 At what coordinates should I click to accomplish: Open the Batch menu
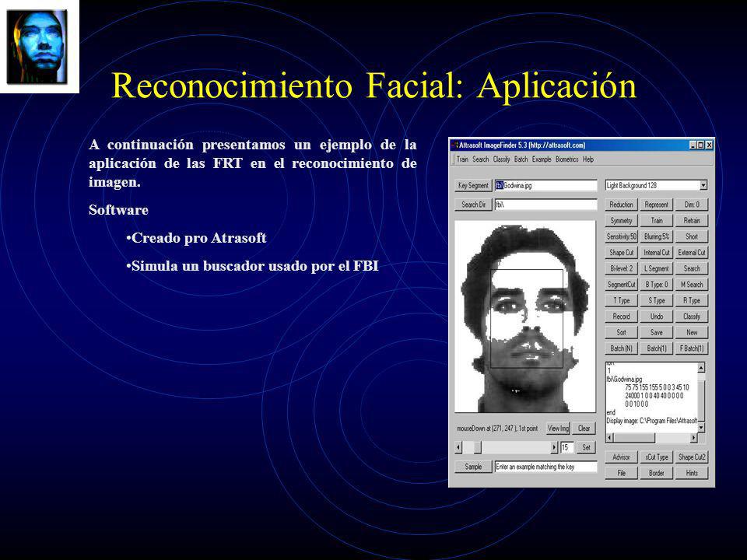pos(521,159)
